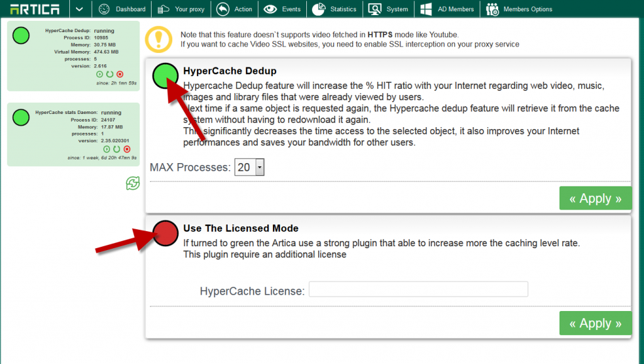Go to Your proxy menu
This screenshot has height=364, width=644.
(181, 9)
